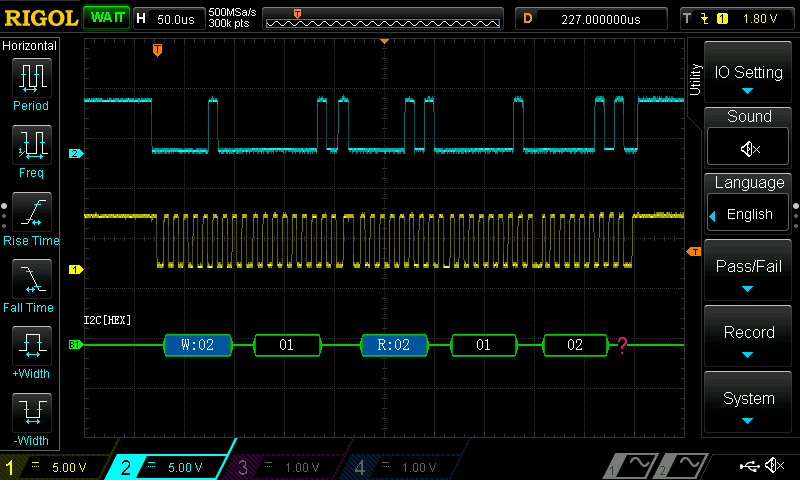Click the trigger level 1.80 V readout
This screenshot has height=480, width=800.
coord(760,19)
